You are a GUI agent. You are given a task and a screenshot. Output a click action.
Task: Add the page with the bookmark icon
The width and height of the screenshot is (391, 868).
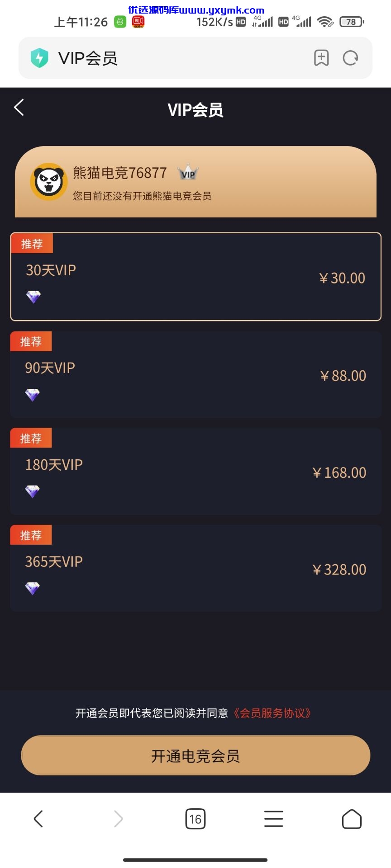point(321,58)
